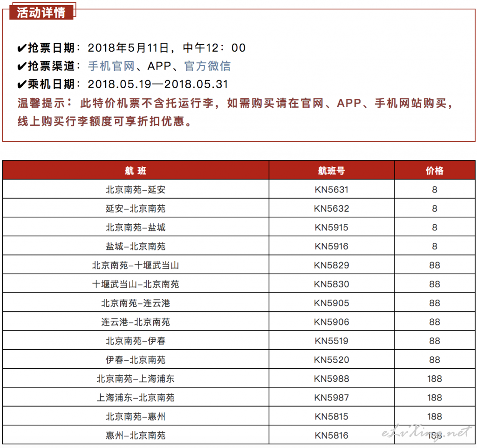The width and height of the screenshot is (477, 448).
Task: Click the 十堰武当山–北京南苑 route cell
Action: [136, 283]
